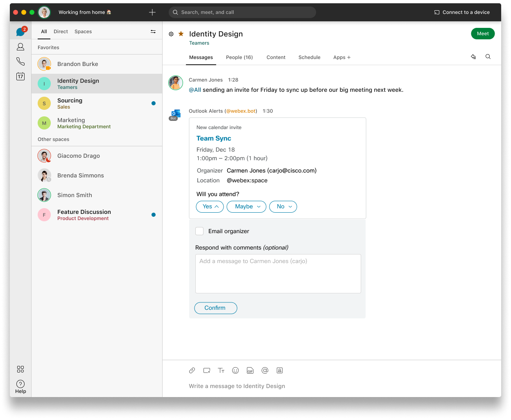Open the Team Sync invite link
This screenshot has height=420, width=511.
(214, 138)
